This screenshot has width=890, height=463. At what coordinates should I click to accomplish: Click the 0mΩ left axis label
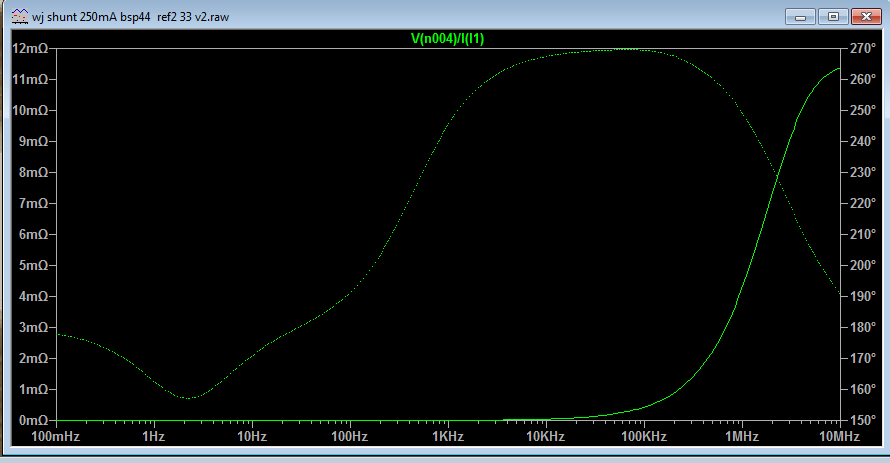pyautogui.click(x=33, y=420)
